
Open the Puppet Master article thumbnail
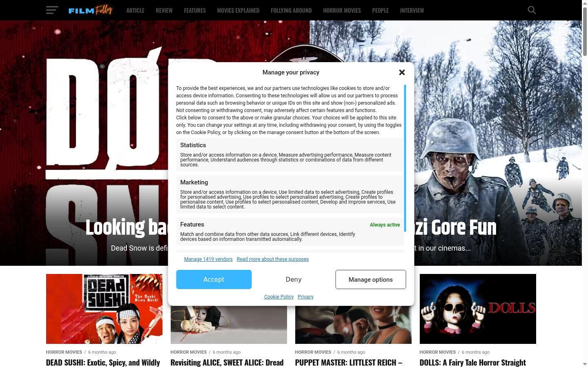pyautogui.click(x=353, y=325)
